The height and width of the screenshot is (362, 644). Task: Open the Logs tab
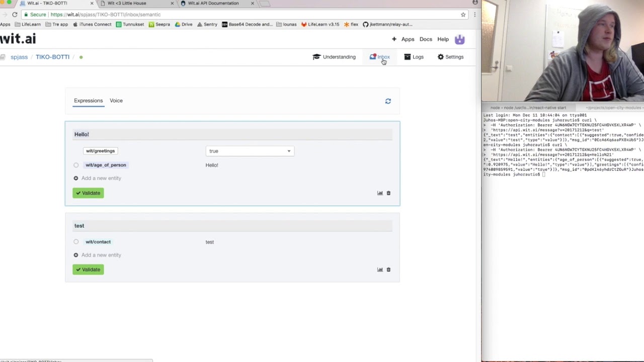(414, 57)
